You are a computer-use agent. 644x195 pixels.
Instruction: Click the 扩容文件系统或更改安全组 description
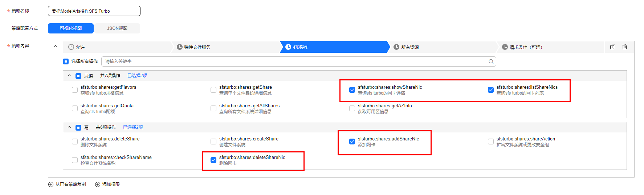point(523,145)
